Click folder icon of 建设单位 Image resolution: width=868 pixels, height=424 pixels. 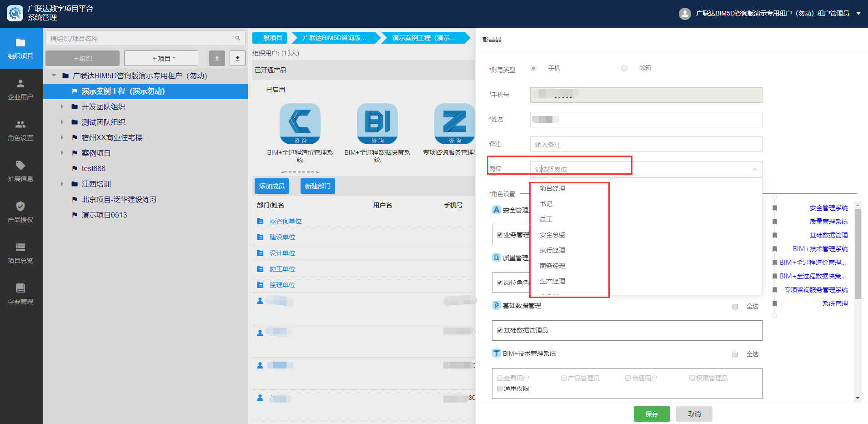260,237
